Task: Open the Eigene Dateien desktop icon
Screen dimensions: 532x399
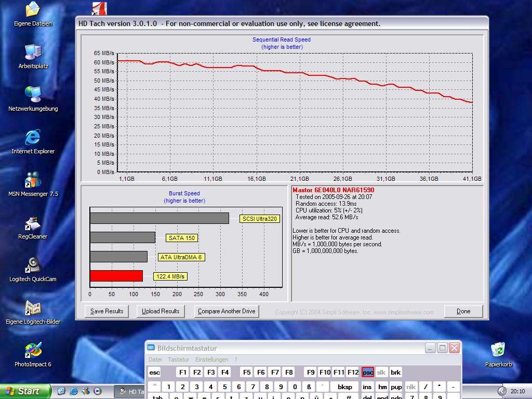Action: 33,14
